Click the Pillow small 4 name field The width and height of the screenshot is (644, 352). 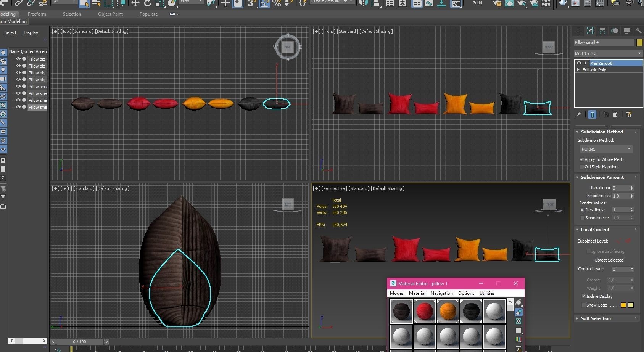point(604,42)
